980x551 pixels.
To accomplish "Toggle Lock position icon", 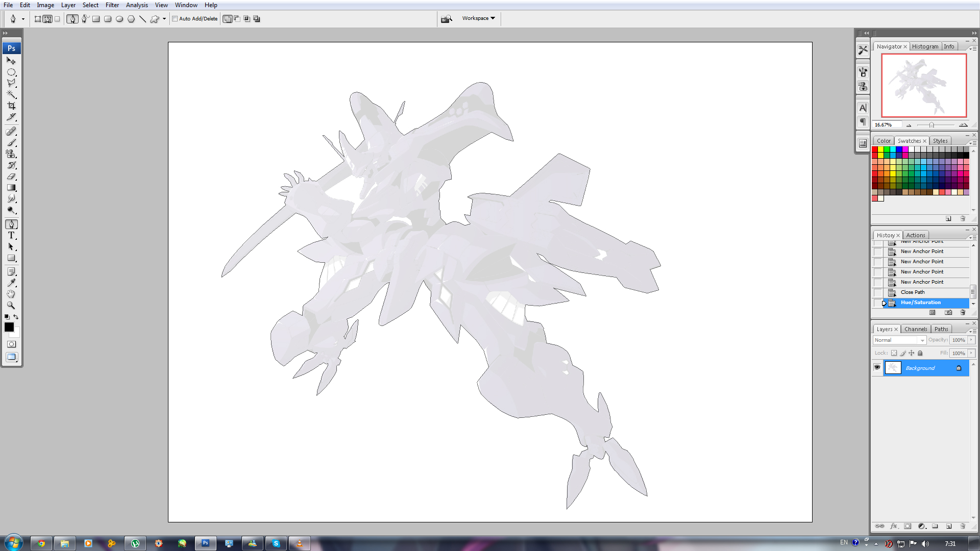I will pos(911,353).
